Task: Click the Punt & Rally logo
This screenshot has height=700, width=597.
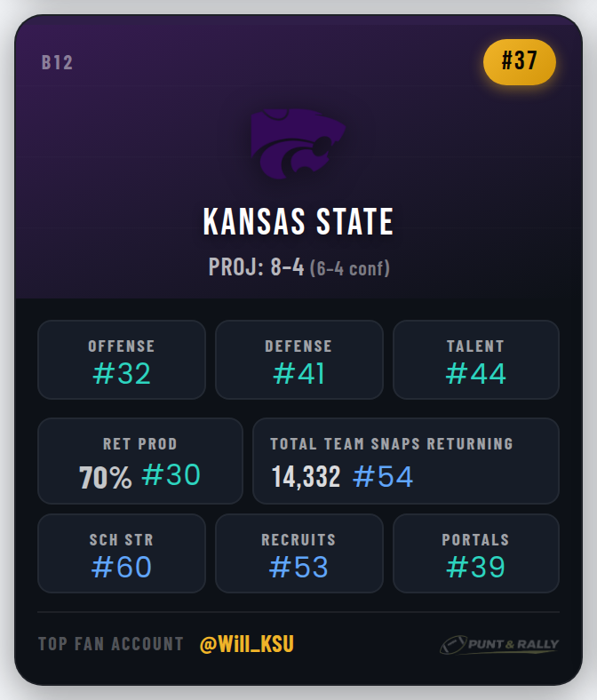Action: pyautogui.click(x=498, y=645)
